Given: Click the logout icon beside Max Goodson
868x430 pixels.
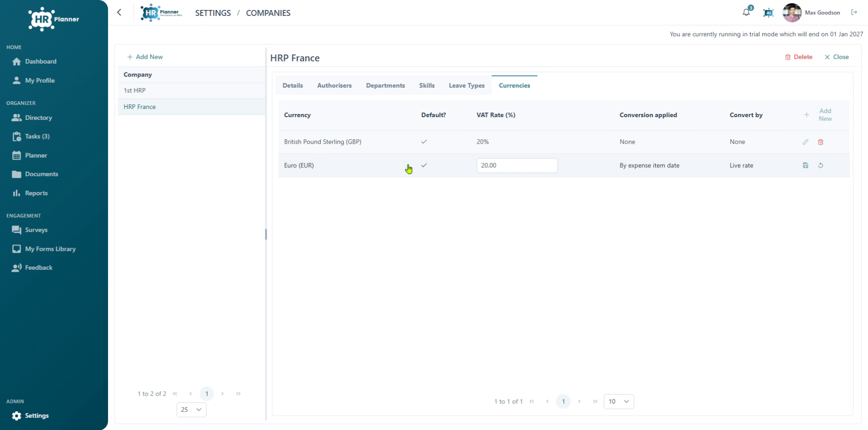Looking at the screenshot, I should (x=854, y=13).
